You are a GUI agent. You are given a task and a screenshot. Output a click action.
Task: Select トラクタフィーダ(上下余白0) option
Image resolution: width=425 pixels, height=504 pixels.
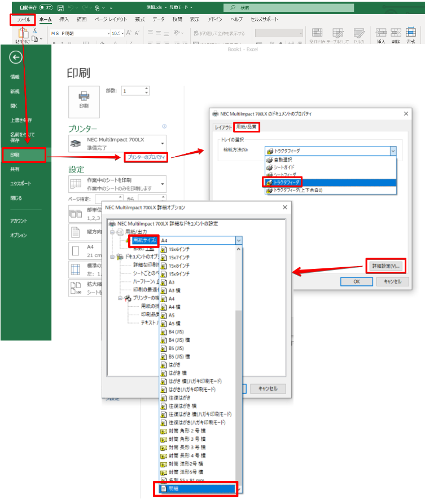click(330, 191)
